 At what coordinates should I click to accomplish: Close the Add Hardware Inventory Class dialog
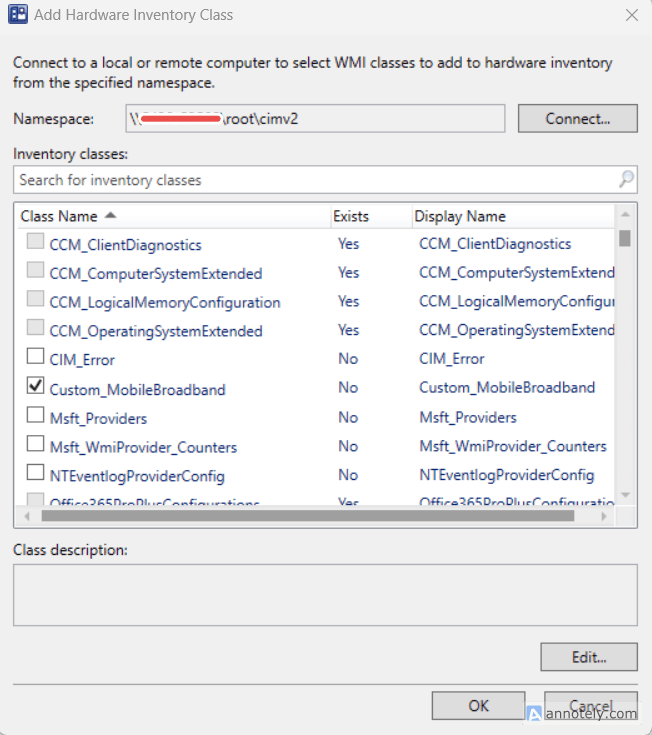pos(631,15)
